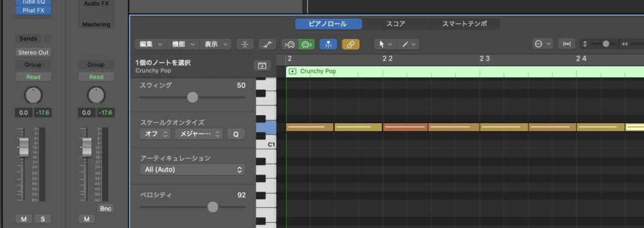This screenshot has height=228, width=644.
Task: Select the first note at region start
Action: (309, 127)
